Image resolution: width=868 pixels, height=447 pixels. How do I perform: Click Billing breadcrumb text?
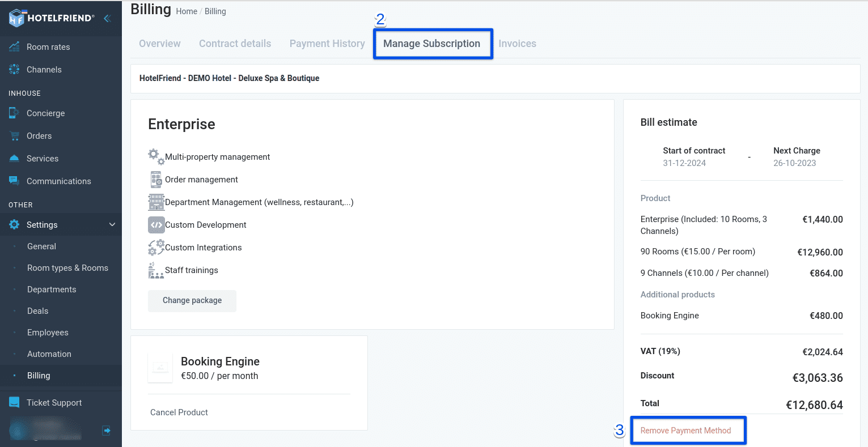point(215,11)
